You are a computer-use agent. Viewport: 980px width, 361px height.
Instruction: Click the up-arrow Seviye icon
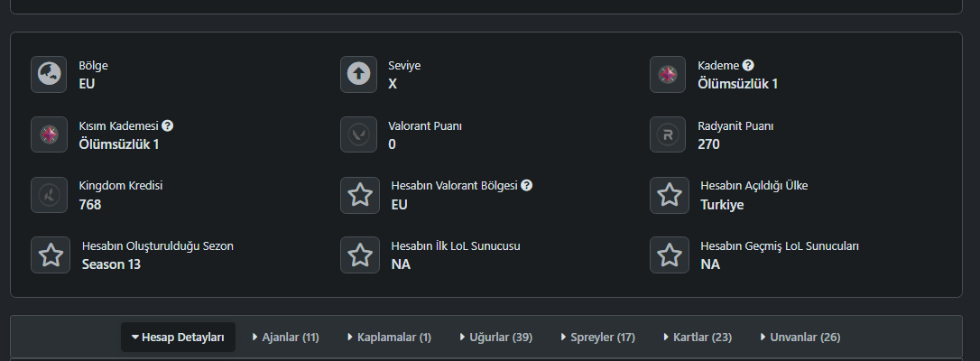pos(358,74)
